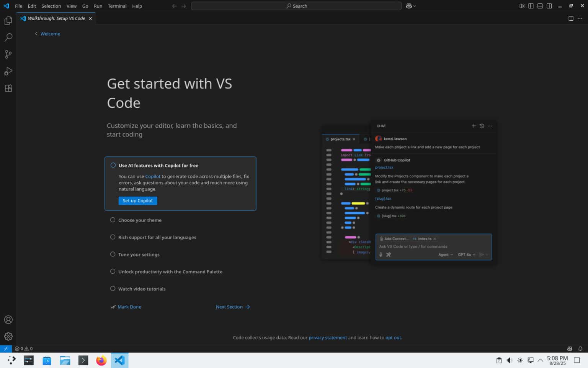The height and width of the screenshot is (368, 588).
Task: Open Source Control view
Action: pyautogui.click(x=8, y=54)
